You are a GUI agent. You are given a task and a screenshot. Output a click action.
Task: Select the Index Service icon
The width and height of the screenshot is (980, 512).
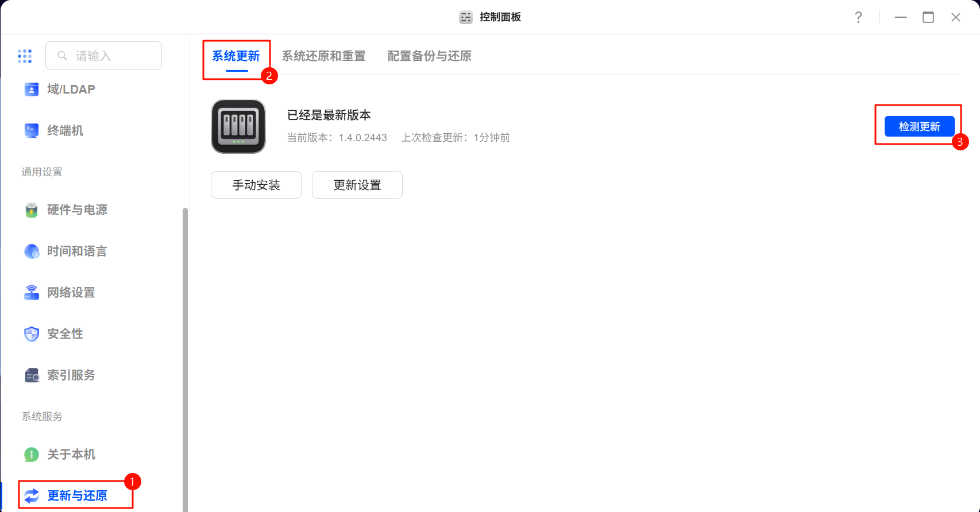32,375
